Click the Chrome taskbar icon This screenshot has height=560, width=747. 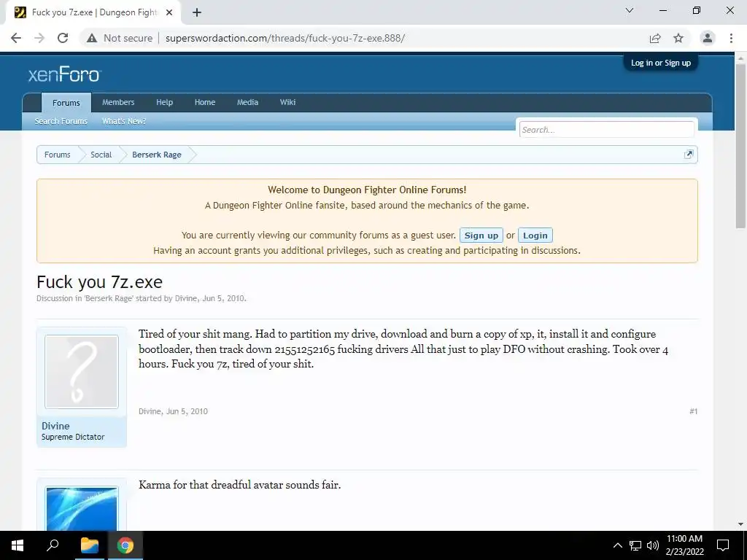click(x=125, y=545)
